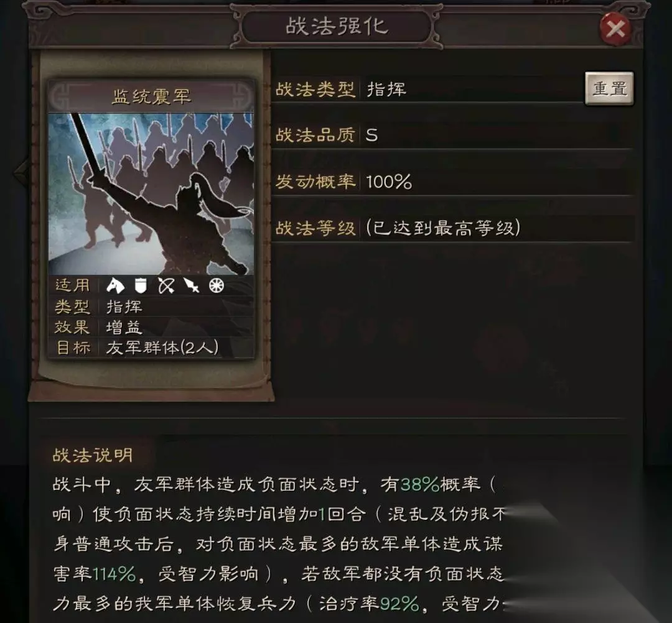The width and height of the screenshot is (672, 623).
Task: Click the cavalry horse troop icon
Action: click(x=115, y=285)
